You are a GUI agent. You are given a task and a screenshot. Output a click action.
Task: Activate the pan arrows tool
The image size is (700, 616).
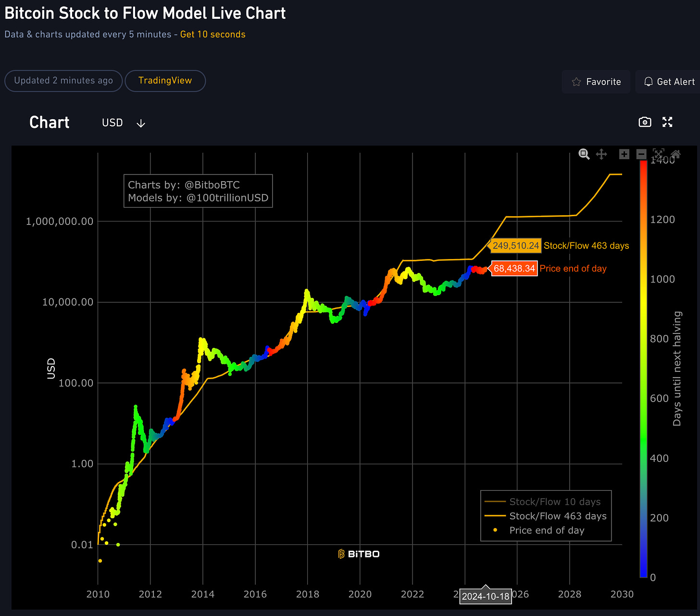click(x=601, y=154)
